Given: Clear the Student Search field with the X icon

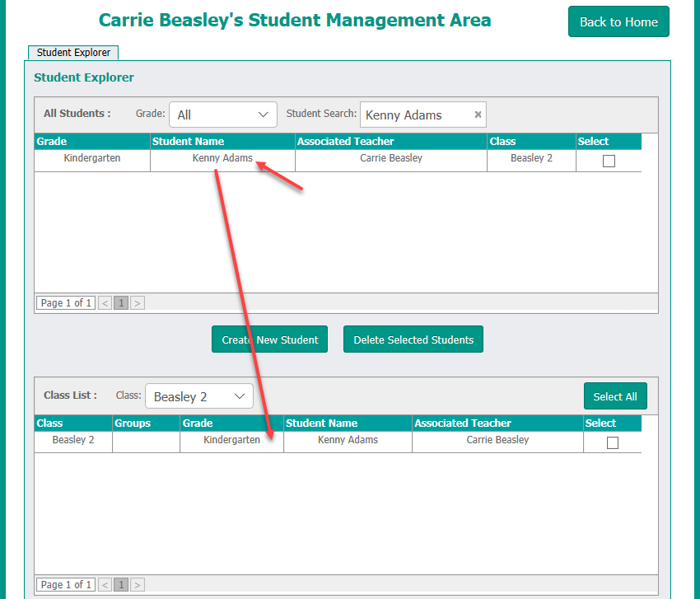Looking at the screenshot, I should point(478,115).
